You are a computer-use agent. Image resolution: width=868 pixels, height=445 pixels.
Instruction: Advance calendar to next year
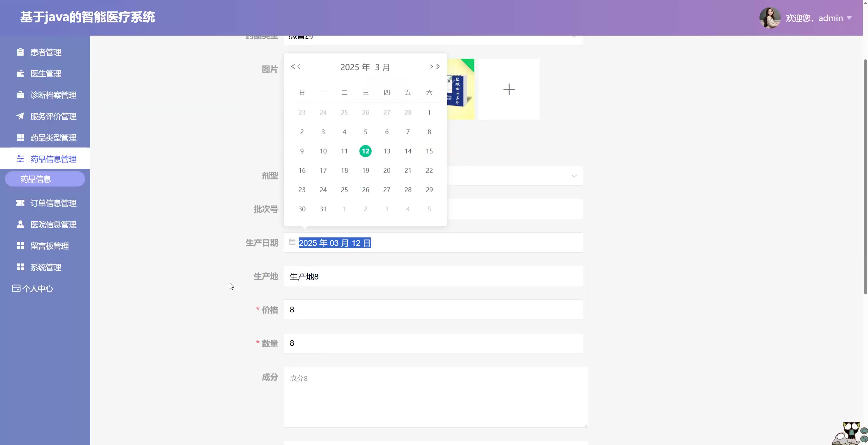click(x=438, y=67)
